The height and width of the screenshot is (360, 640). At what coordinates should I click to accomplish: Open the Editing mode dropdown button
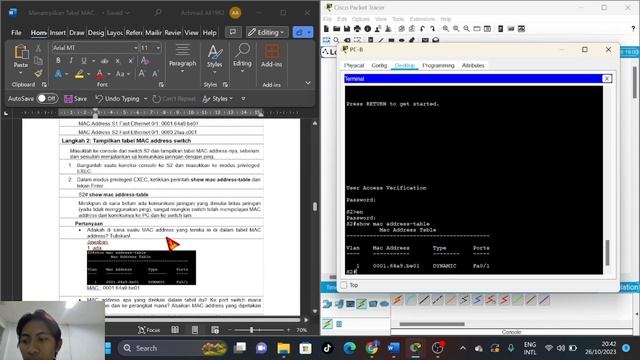coord(267,32)
